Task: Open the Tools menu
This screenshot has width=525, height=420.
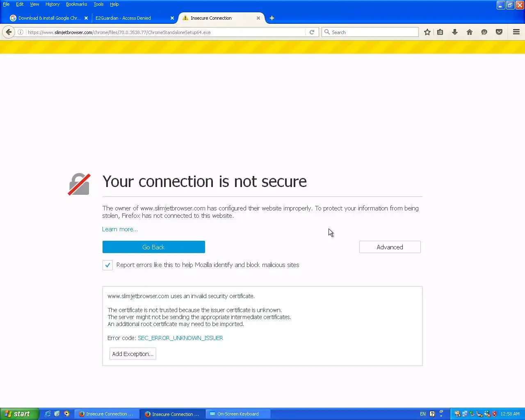Action: click(98, 4)
